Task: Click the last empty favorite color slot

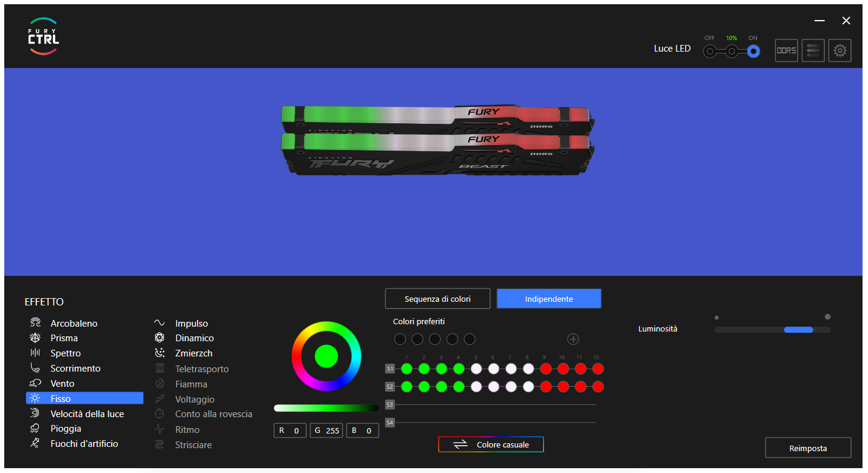Action: point(470,339)
